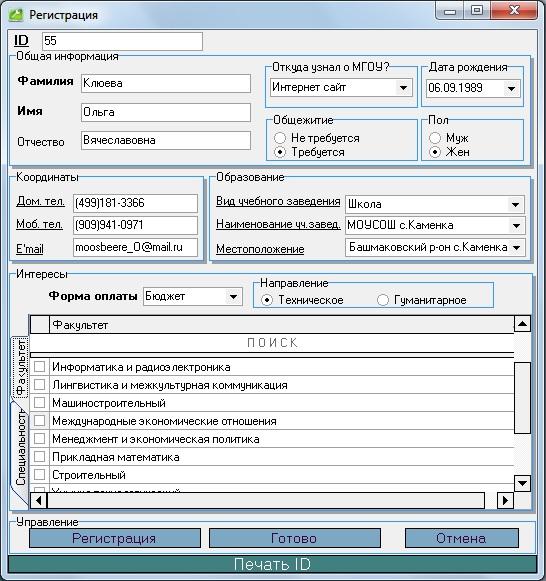The image size is (546, 581).
Task: Maximize the Регистрация window
Action: (477, 10)
